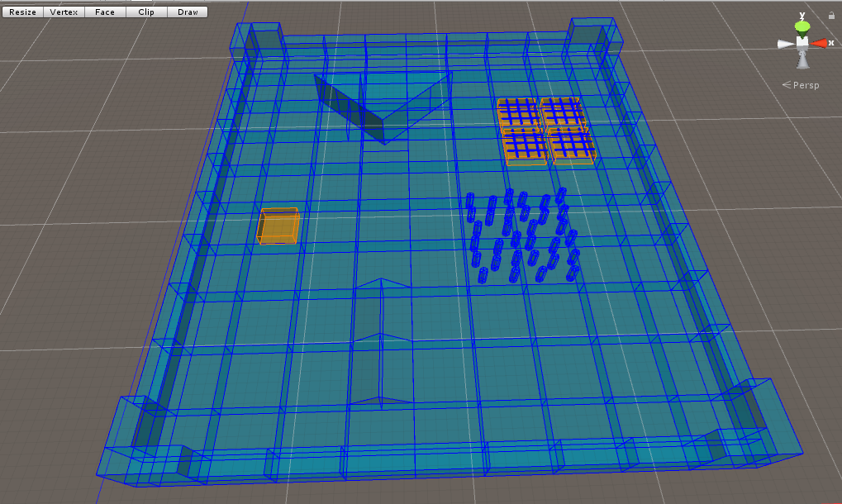Select the raised corner block at top-left

(x=265, y=42)
